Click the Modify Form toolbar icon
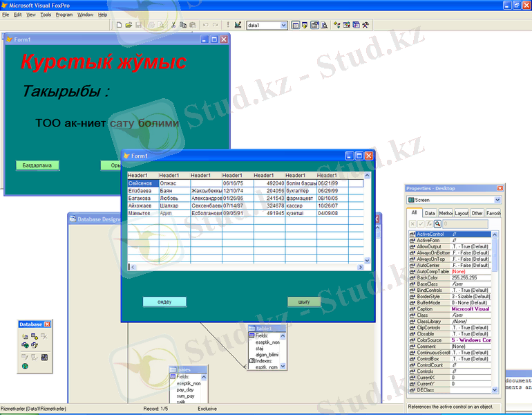 click(x=238, y=25)
